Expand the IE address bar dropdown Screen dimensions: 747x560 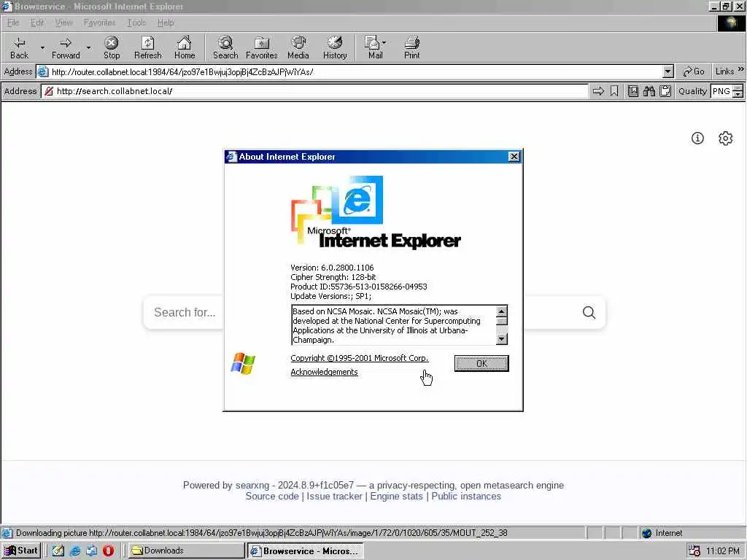(668, 72)
